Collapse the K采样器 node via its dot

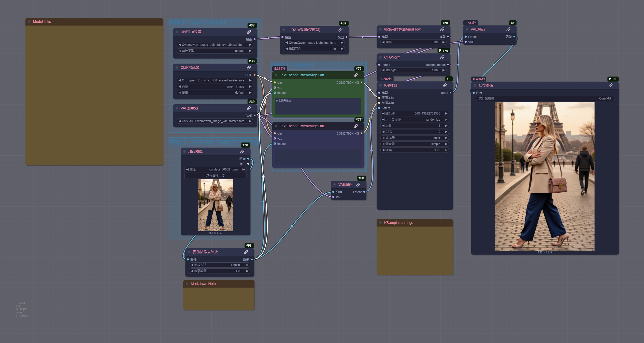380,85
